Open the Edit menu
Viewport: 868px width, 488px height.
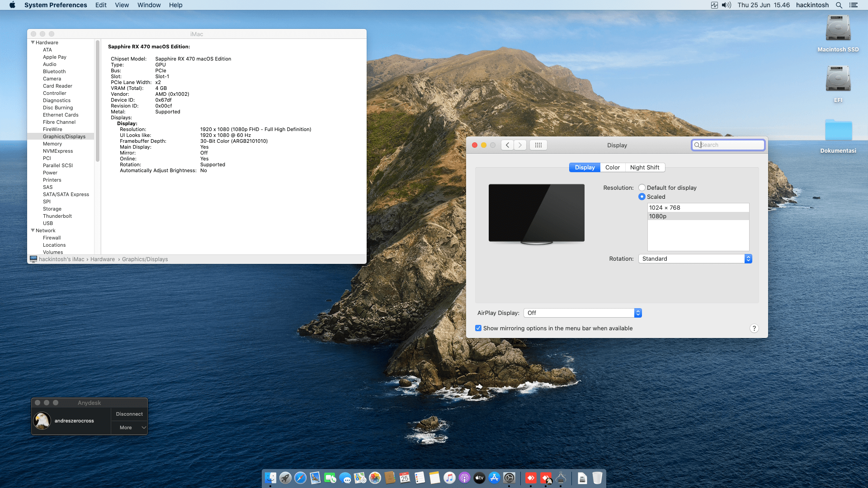[101, 5]
